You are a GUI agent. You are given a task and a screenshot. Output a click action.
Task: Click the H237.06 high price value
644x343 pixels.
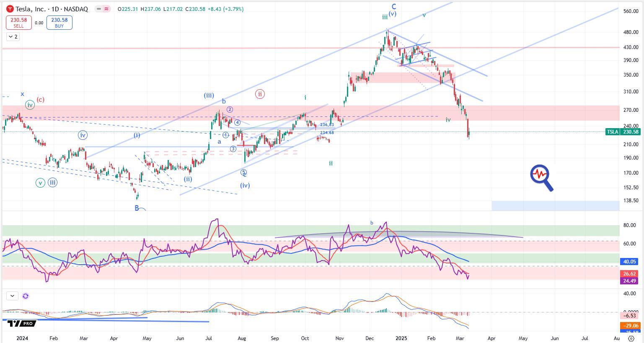[150, 9]
